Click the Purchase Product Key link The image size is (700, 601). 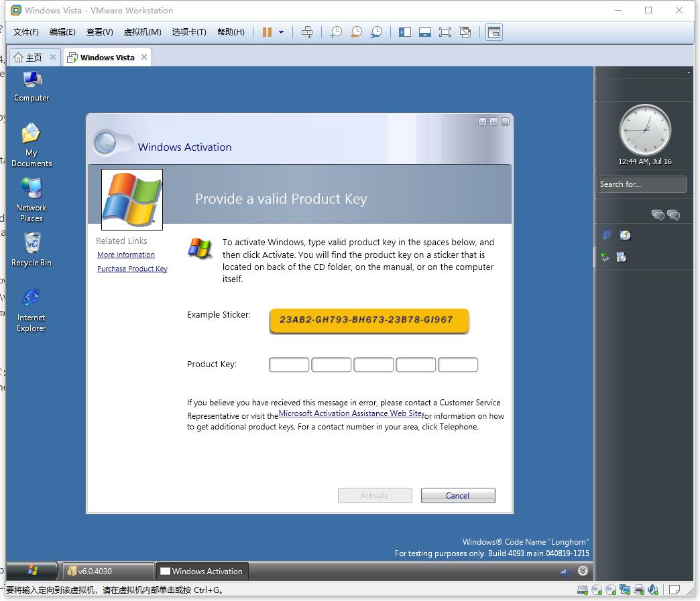click(132, 269)
